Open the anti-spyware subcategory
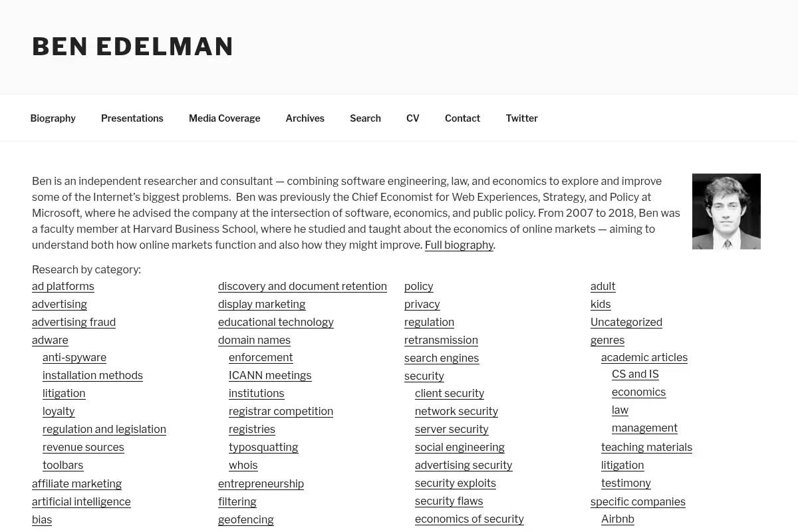This screenshot has height=532, width=798. point(74,357)
